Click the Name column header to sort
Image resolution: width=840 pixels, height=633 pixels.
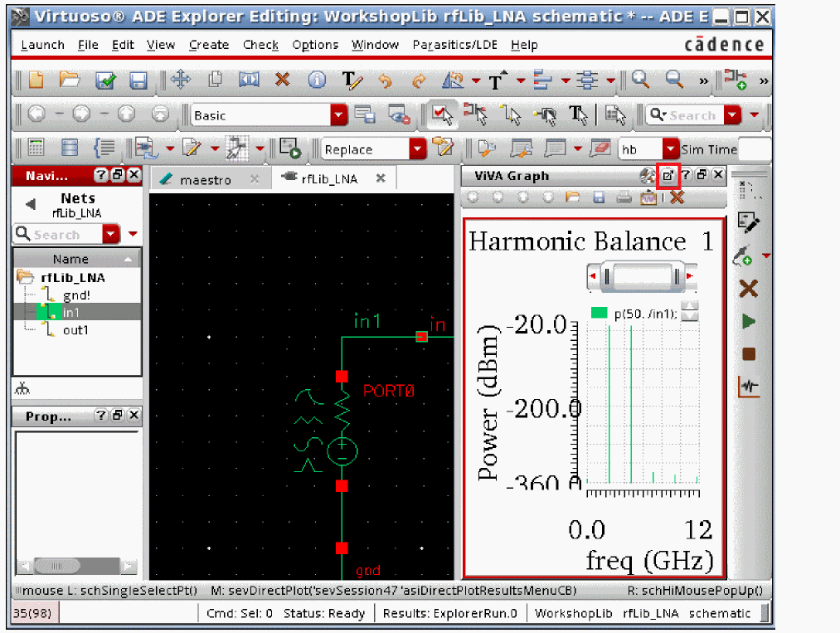pyautogui.click(x=70, y=259)
